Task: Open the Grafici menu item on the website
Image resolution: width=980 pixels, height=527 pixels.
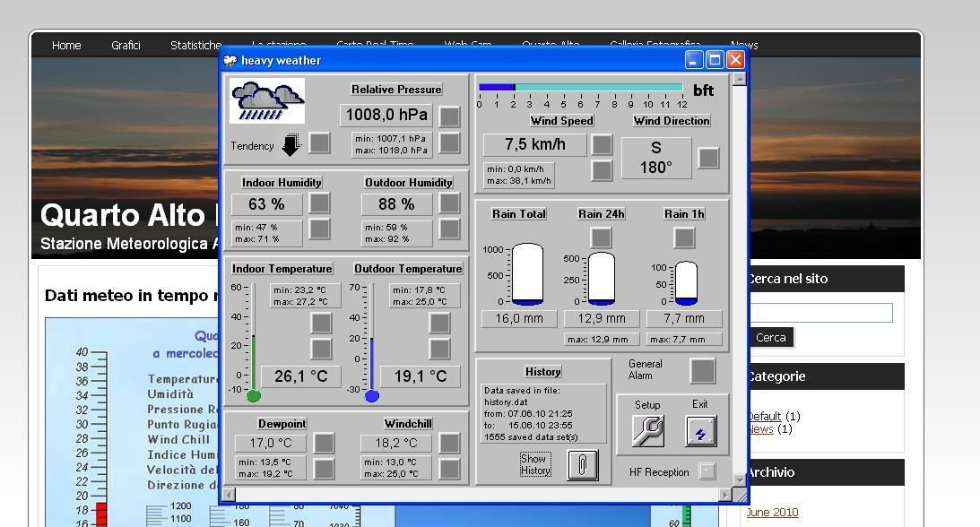Action: pos(126,45)
